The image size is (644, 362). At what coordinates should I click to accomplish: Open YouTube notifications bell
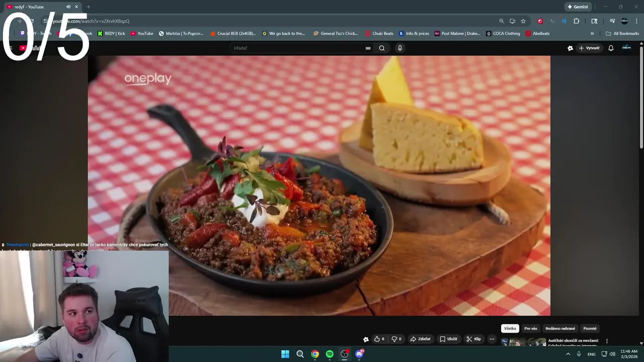611,48
